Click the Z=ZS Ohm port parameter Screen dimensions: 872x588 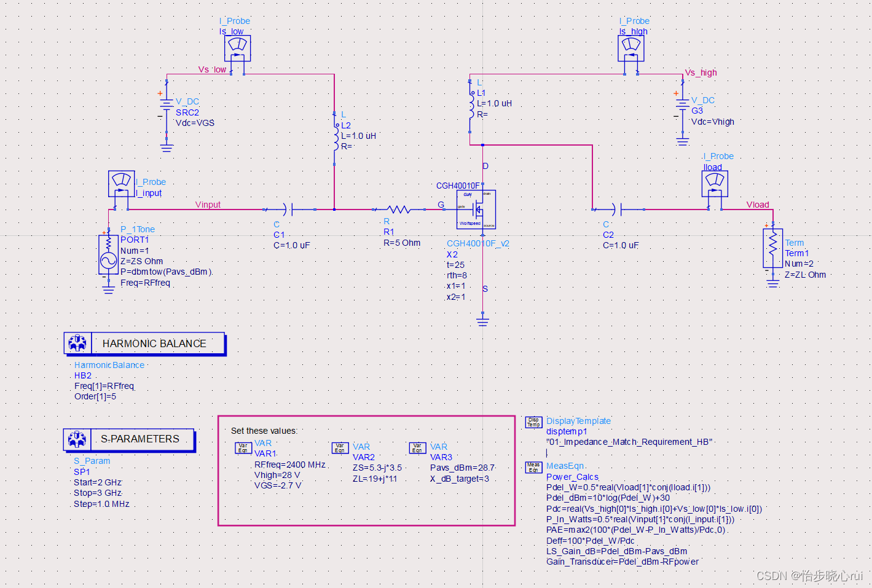click(x=142, y=261)
